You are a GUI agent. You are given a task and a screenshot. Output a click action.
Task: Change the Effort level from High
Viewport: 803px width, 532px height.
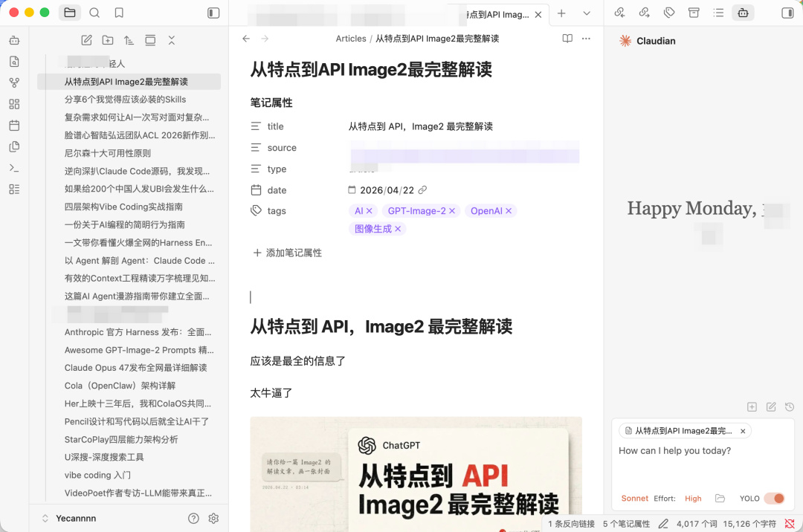coord(693,499)
